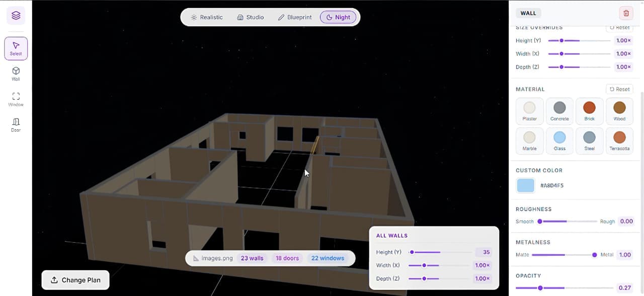Pick the Window frame tool
Image resolution: width=644 pixels, height=296 pixels.
16,99
